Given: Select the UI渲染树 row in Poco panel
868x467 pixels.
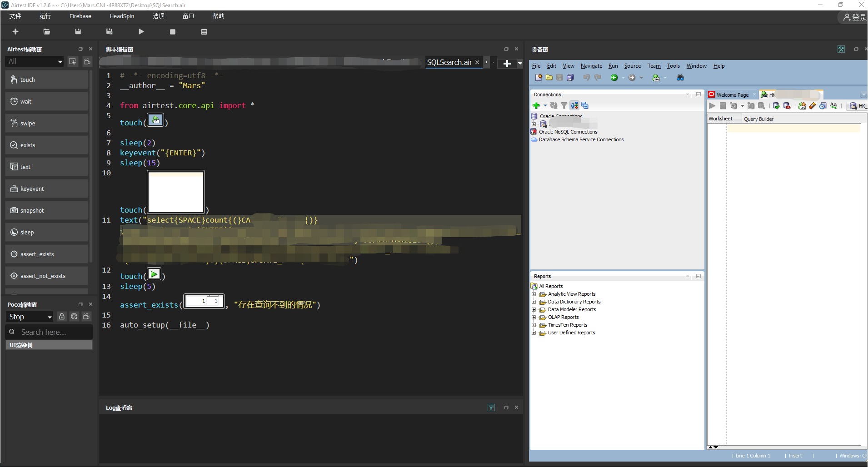Looking at the screenshot, I should tap(49, 345).
